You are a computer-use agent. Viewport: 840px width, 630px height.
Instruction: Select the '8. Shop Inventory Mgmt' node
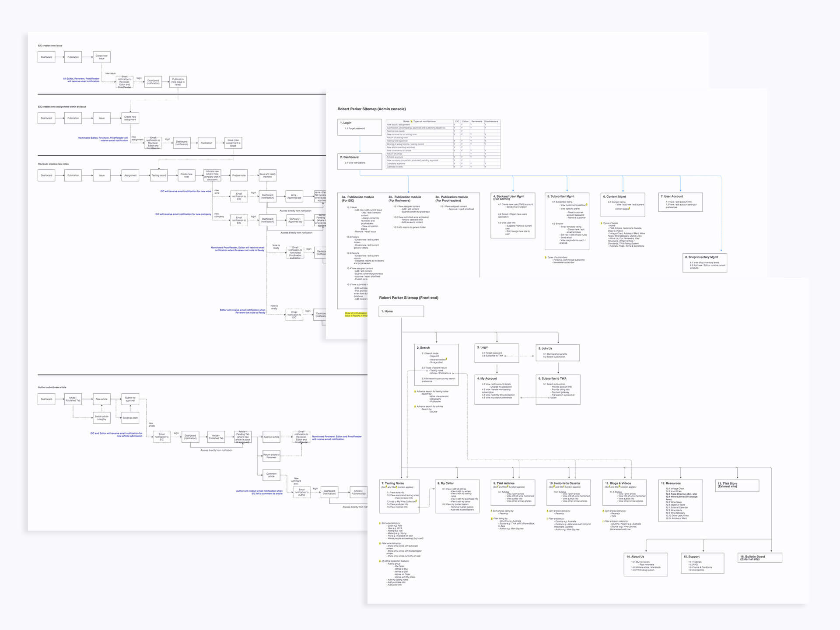point(705,262)
